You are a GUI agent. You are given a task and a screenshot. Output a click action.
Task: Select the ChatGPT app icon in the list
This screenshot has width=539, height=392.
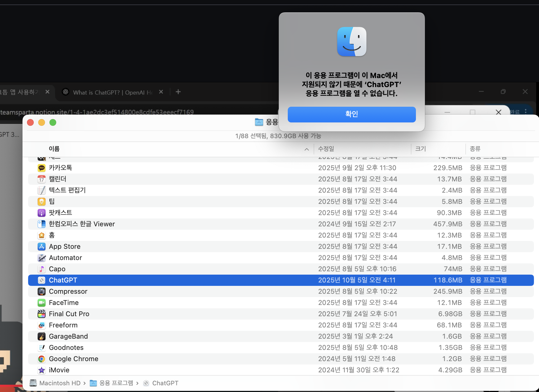pyautogui.click(x=42, y=280)
